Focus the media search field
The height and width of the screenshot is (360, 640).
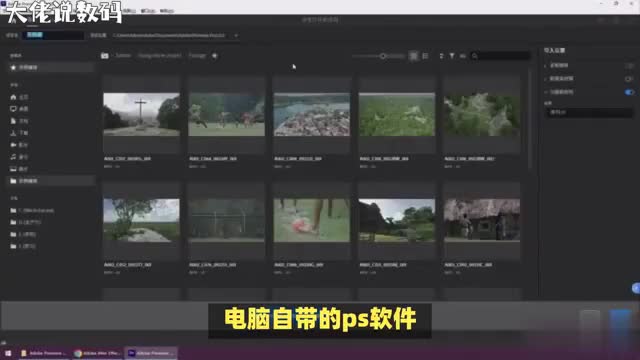tap(500, 56)
